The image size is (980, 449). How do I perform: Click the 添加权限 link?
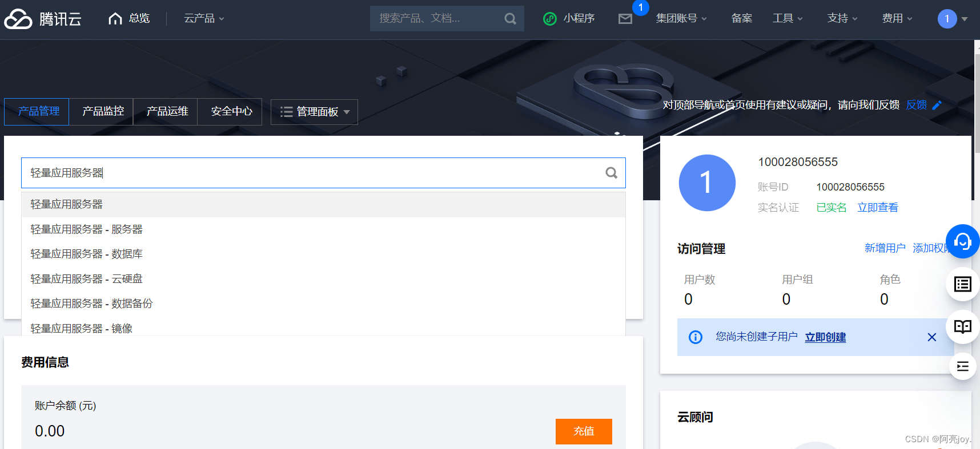point(929,248)
